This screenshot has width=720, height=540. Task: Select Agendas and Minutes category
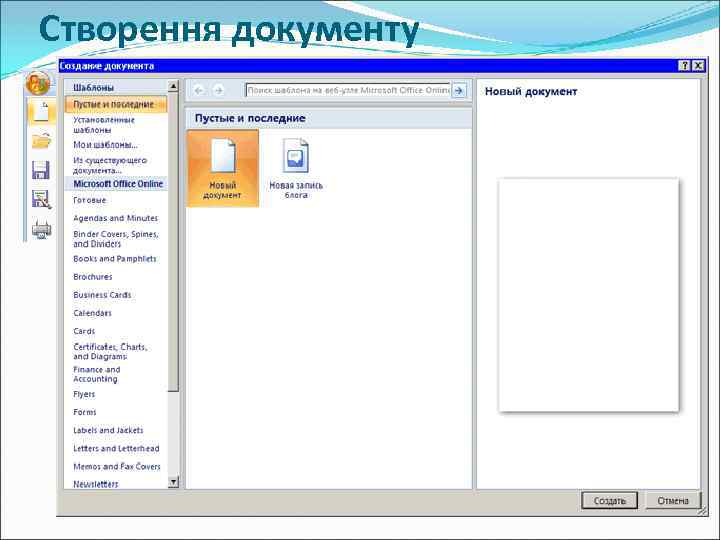coord(115,218)
